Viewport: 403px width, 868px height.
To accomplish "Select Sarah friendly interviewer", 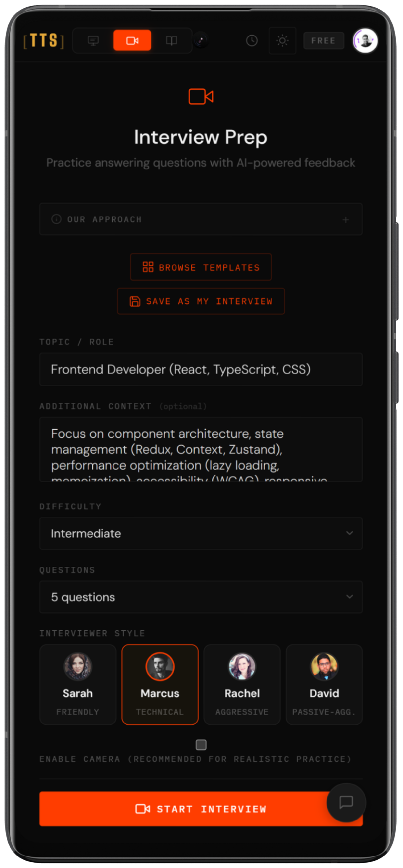I will click(x=78, y=685).
